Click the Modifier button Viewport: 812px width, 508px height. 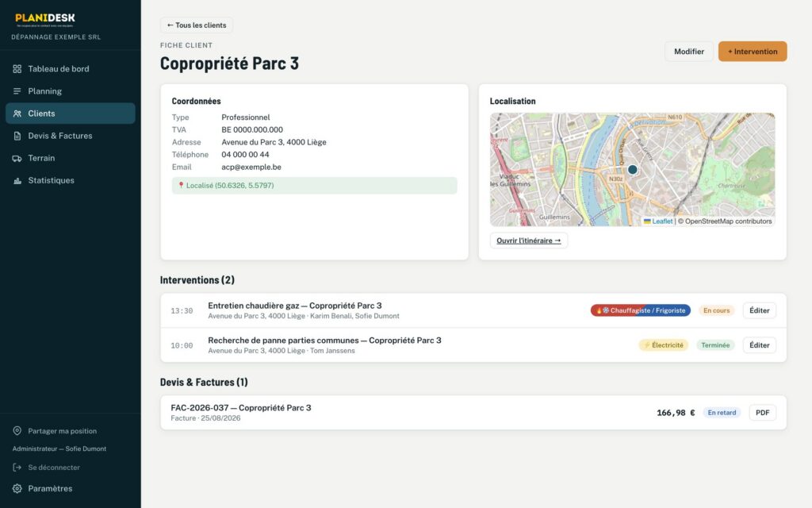[x=689, y=52]
